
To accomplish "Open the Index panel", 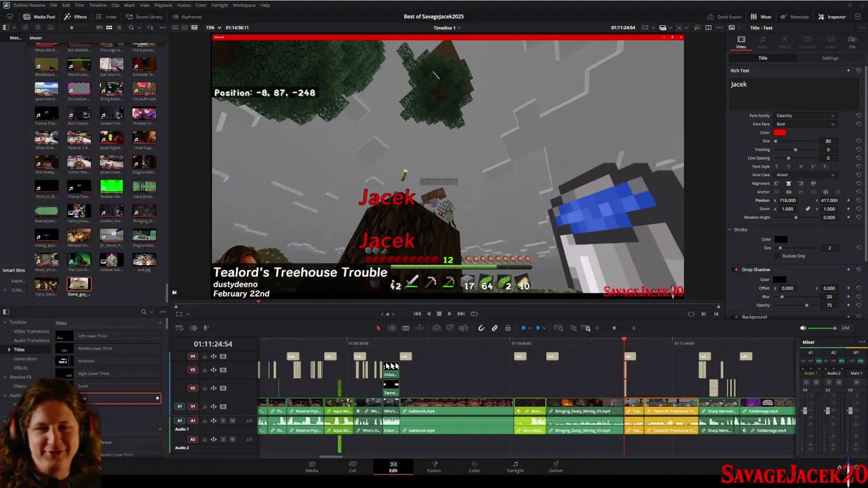I will pos(107,16).
